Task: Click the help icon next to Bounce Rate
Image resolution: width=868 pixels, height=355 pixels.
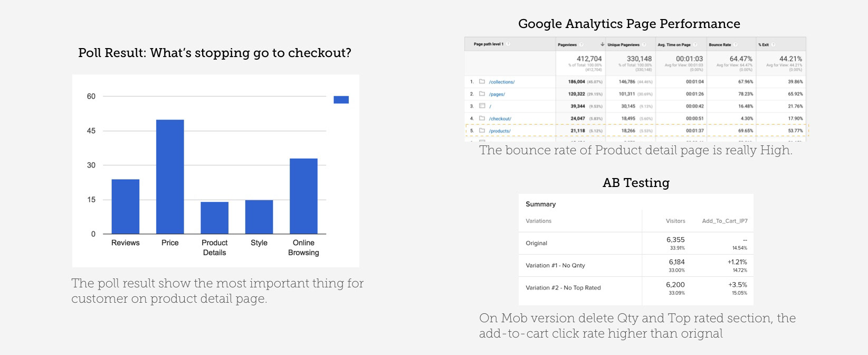Action: [x=736, y=44]
